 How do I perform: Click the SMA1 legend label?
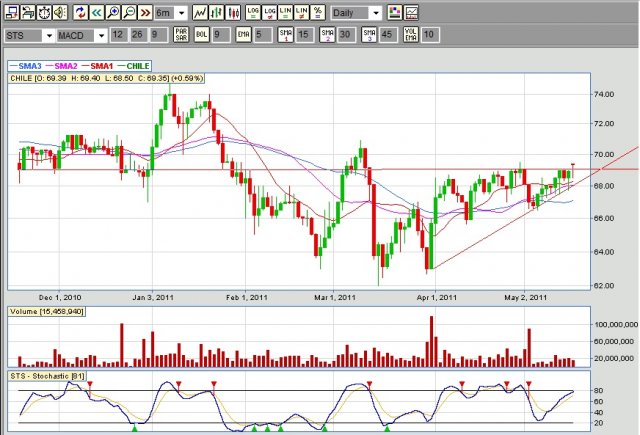(102, 66)
